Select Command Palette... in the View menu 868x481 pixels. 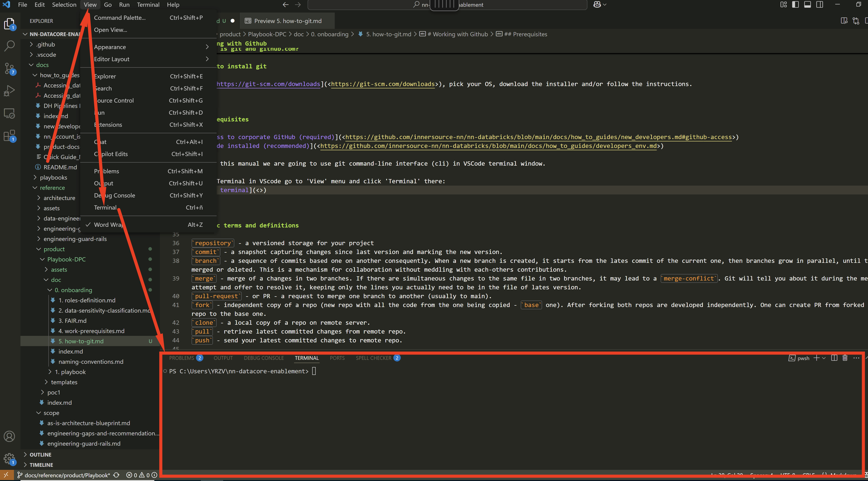[148, 17]
